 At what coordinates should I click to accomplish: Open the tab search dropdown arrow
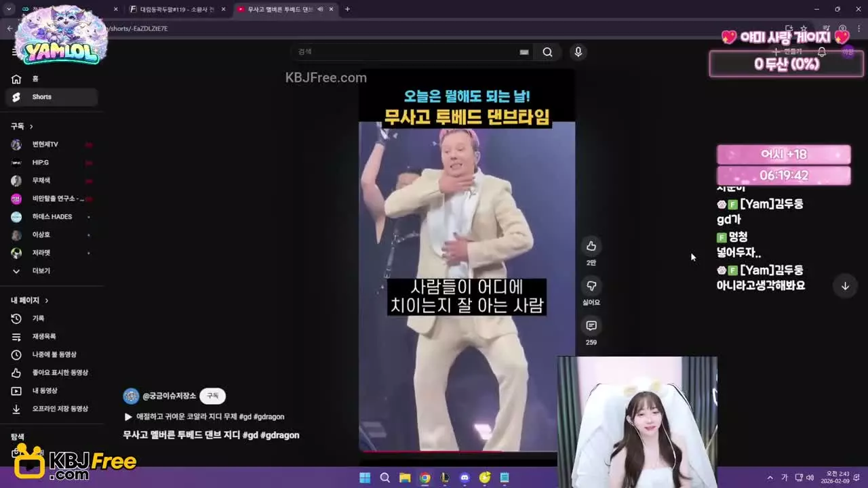tap(9, 9)
